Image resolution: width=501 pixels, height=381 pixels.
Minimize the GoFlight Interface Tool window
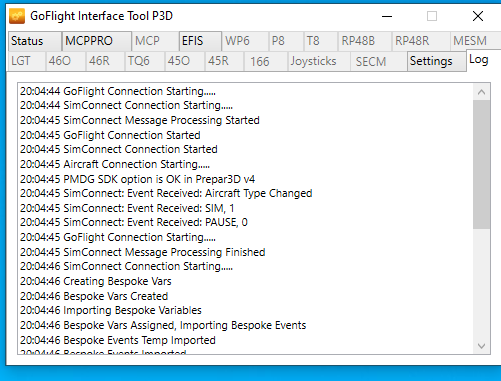(387, 16)
